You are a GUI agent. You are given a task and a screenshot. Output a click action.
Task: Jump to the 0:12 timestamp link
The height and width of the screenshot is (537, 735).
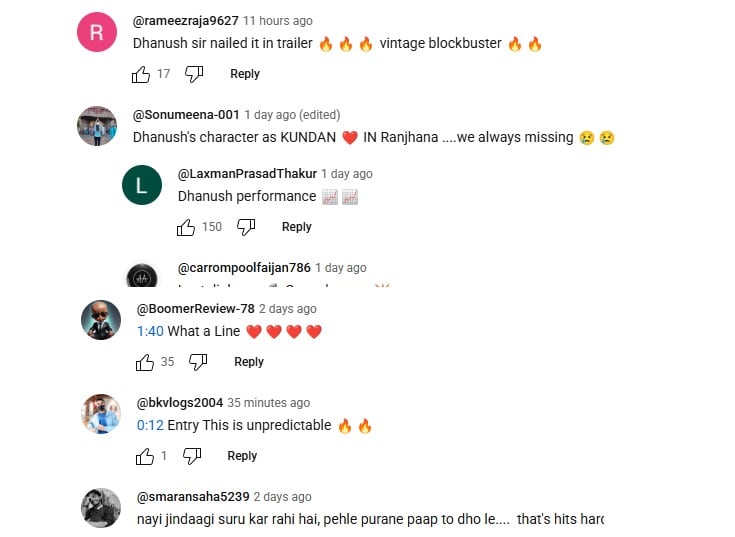[x=150, y=425]
